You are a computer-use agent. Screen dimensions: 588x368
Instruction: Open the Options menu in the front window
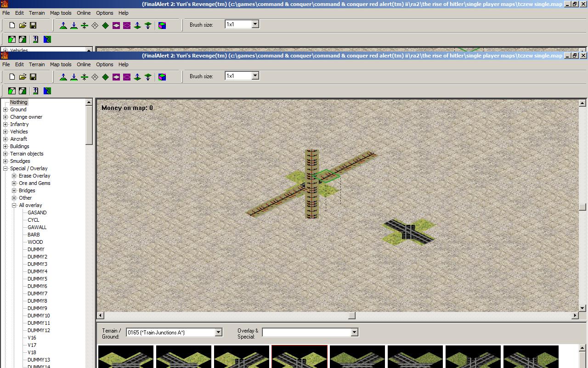105,64
